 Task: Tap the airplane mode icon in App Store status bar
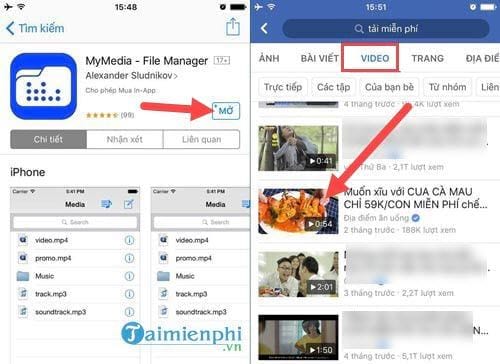point(8,6)
